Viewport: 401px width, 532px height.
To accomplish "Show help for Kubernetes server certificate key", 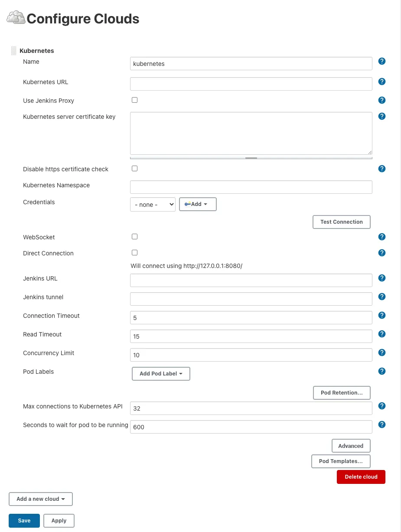I will click(382, 116).
